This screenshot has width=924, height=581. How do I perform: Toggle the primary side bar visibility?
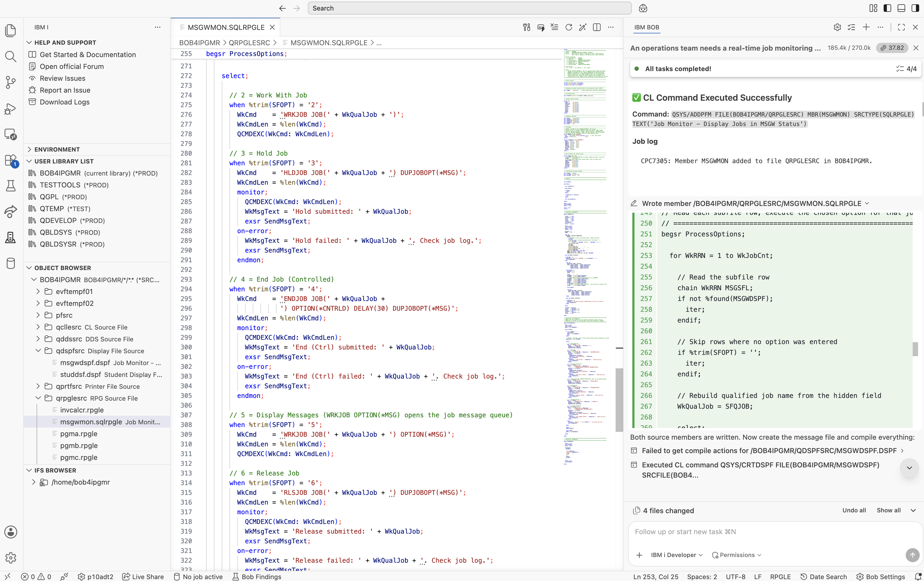(887, 8)
